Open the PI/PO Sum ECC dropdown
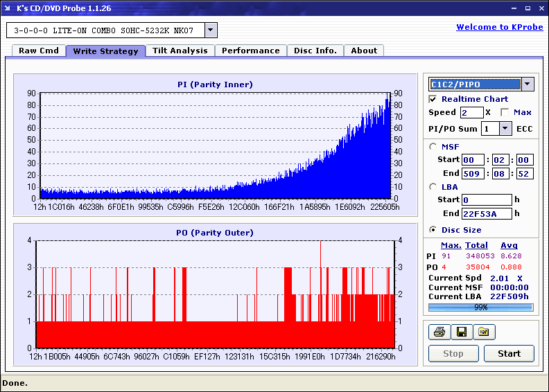This screenshot has width=549, height=392. [505, 129]
